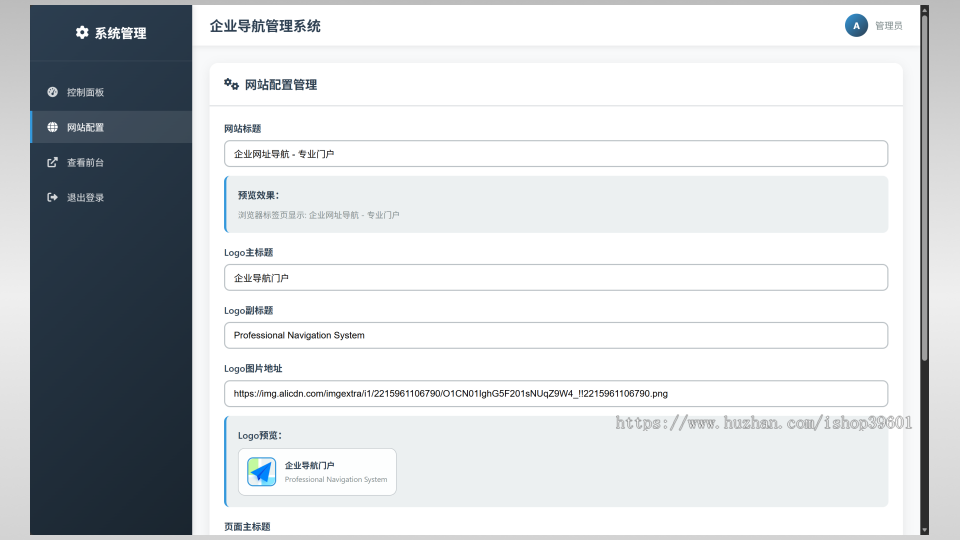Click the scrollbar down arrow
The height and width of the screenshot is (540, 960).
tap(924, 530)
